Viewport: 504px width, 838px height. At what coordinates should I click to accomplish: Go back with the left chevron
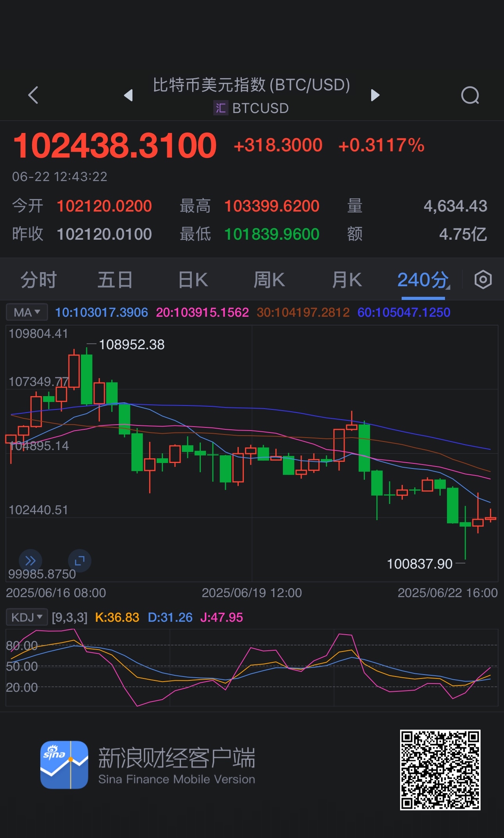(33, 95)
